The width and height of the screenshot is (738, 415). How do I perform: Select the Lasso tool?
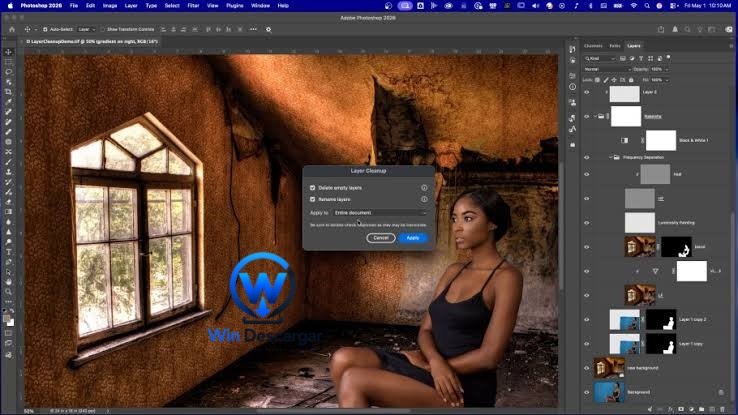point(8,72)
